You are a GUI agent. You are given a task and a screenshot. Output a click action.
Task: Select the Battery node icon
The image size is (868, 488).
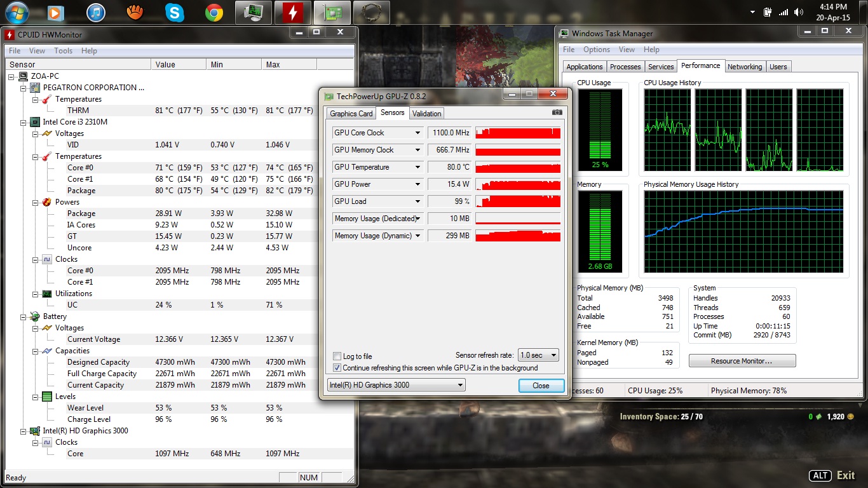coord(35,316)
